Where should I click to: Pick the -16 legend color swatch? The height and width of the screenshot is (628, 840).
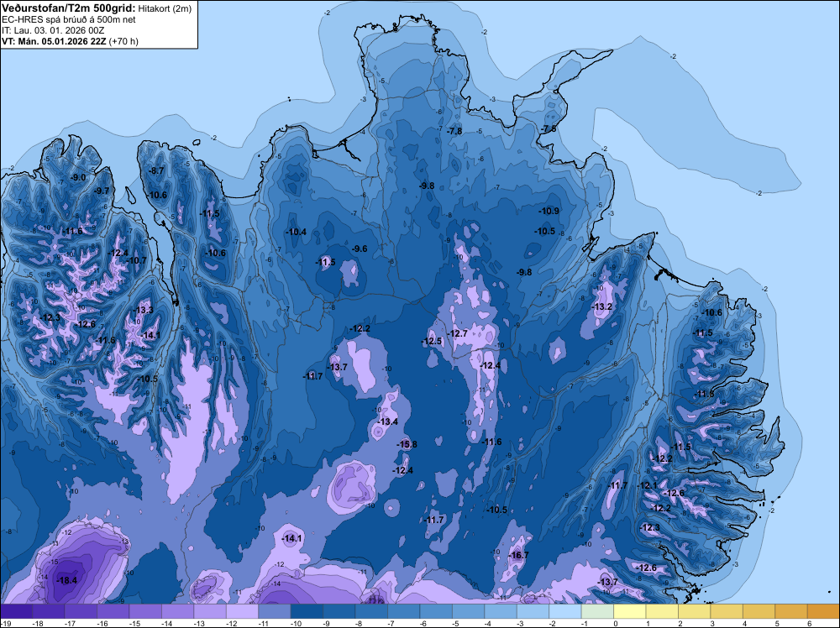113,611
